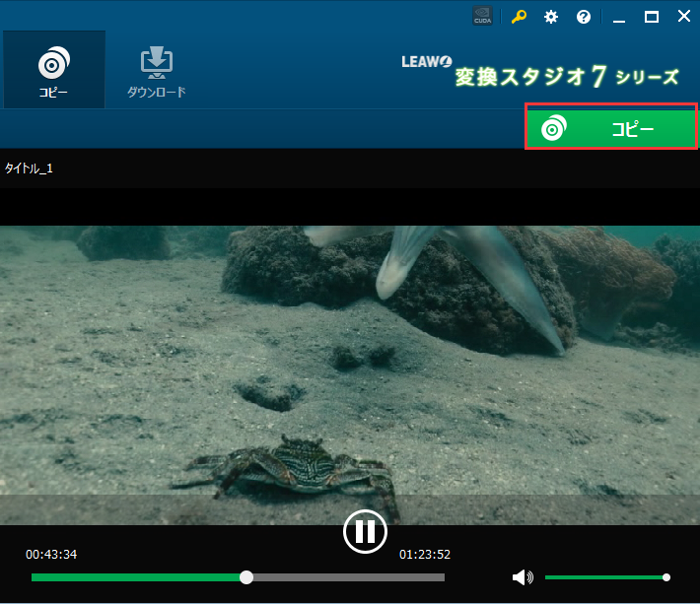Switch to the コピー module tab
This screenshot has width=700, height=604.
pyautogui.click(x=53, y=70)
